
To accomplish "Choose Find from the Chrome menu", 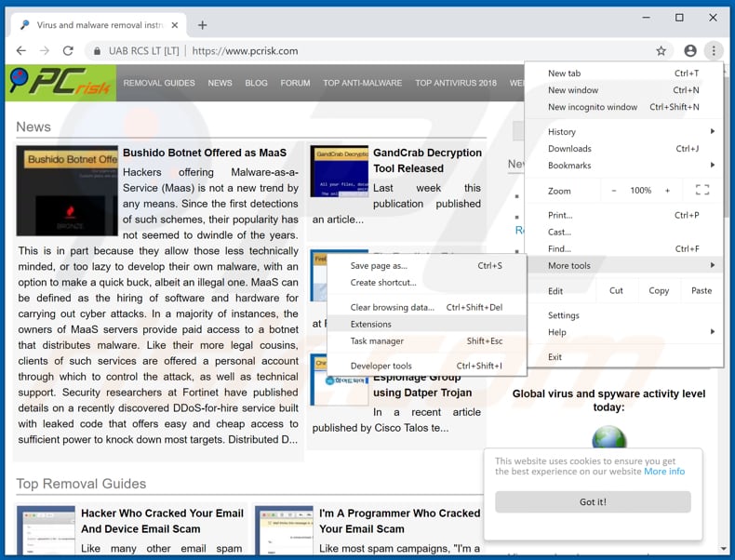I will 624,248.
